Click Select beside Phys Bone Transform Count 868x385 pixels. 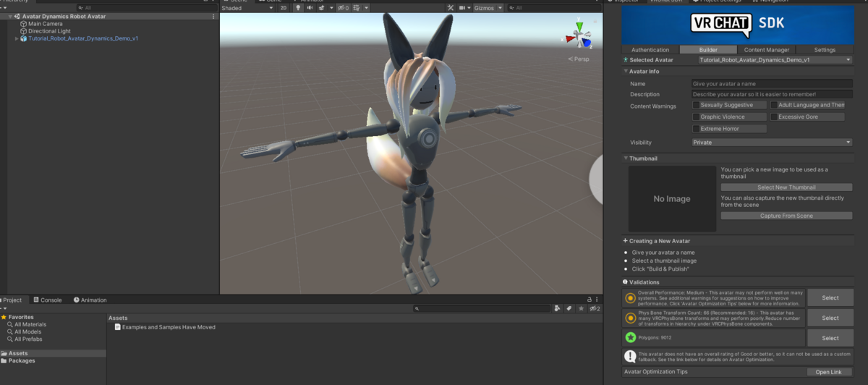coord(830,318)
